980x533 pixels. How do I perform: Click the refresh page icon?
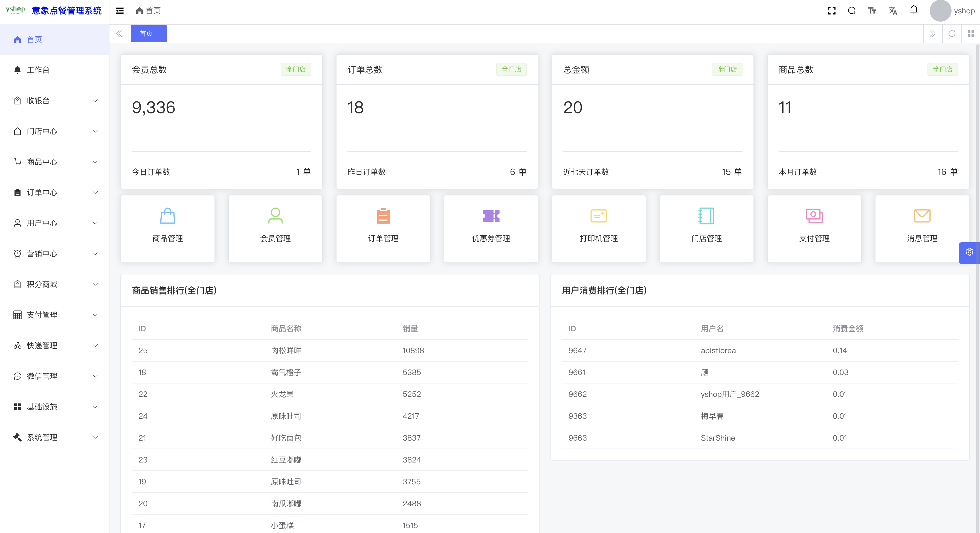pos(952,34)
